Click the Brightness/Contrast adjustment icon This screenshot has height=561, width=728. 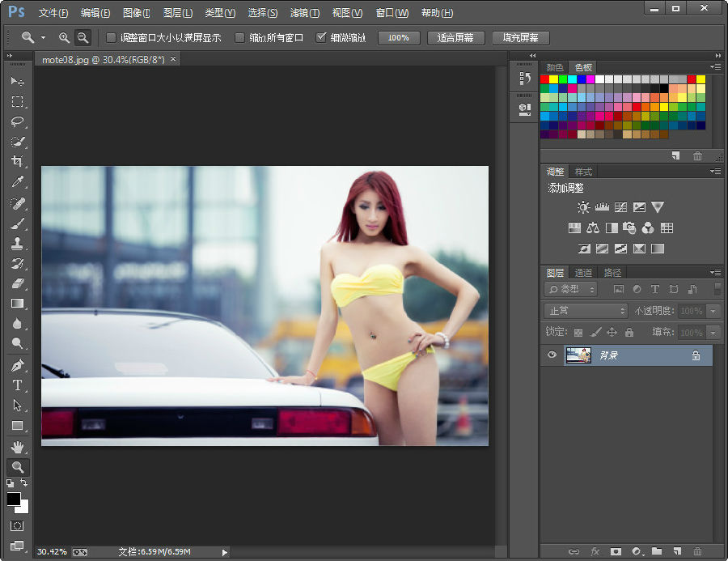[x=584, y=207]
